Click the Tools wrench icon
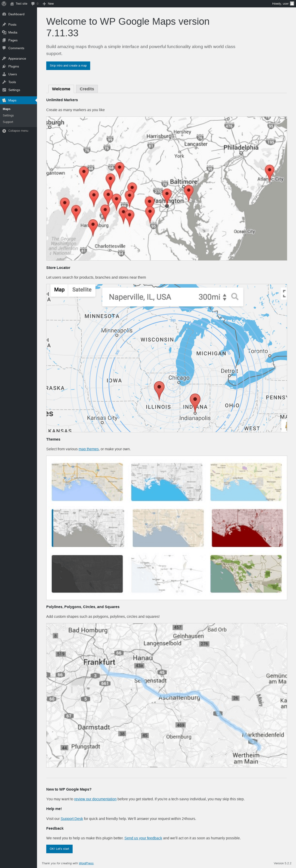The image size is (296, 868). click(x=4, y=82)
